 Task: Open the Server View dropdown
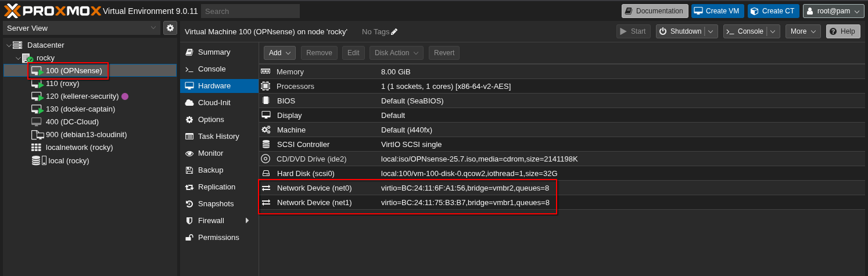point(81,28)
